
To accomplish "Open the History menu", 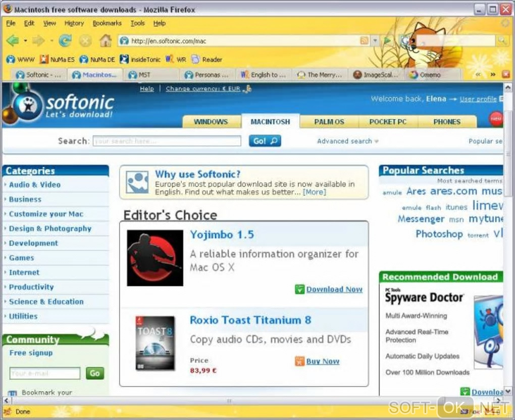I will 74,23.
